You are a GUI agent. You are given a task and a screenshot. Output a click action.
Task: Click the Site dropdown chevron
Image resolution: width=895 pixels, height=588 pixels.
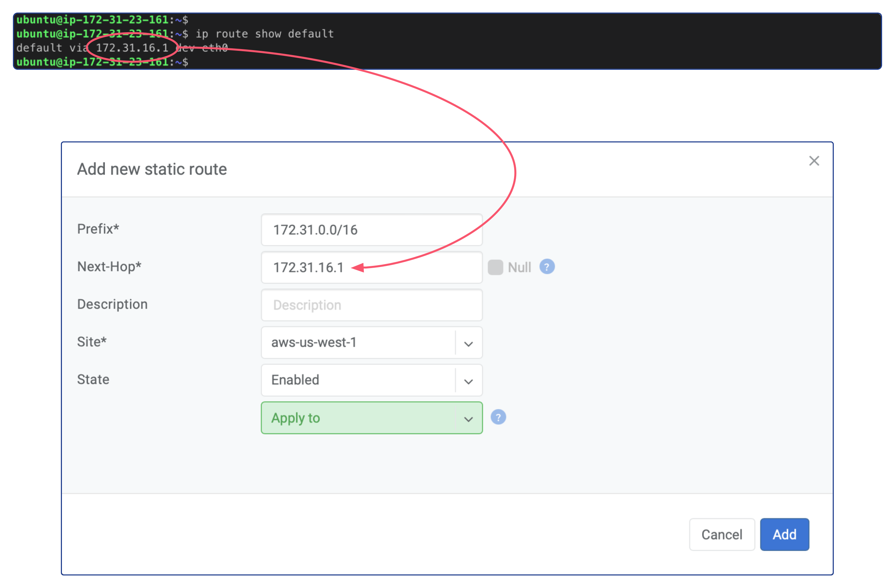pos(468,342)
